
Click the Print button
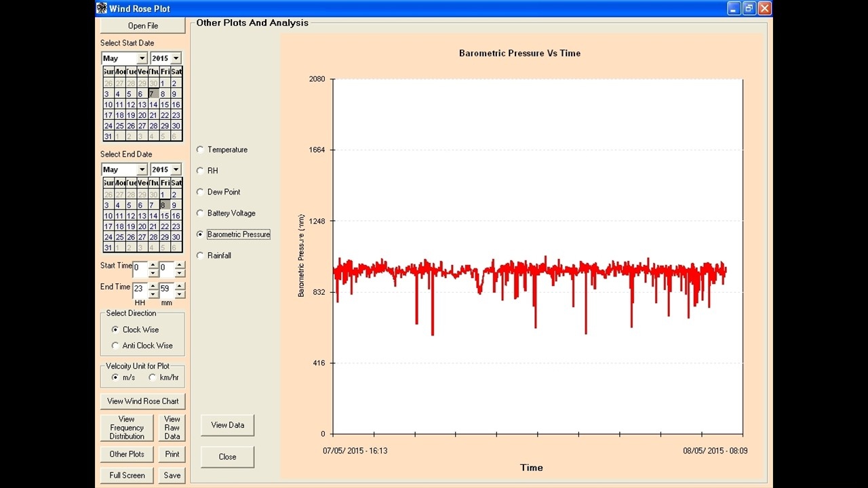172,454
